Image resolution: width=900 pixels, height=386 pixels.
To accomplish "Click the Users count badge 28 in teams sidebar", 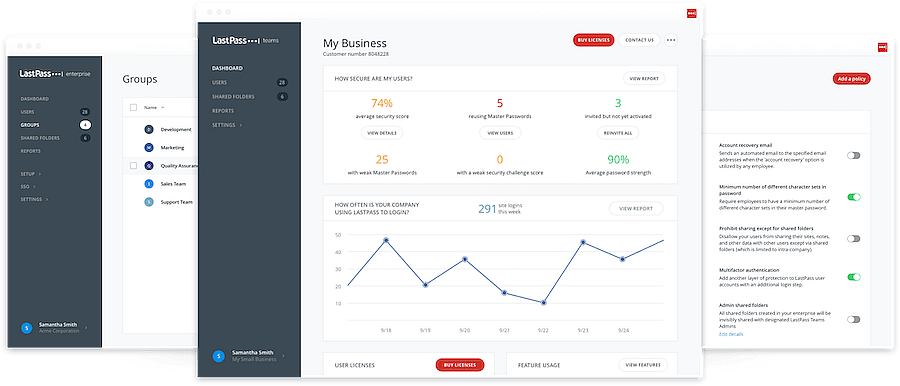I will (x=282, y=83).
